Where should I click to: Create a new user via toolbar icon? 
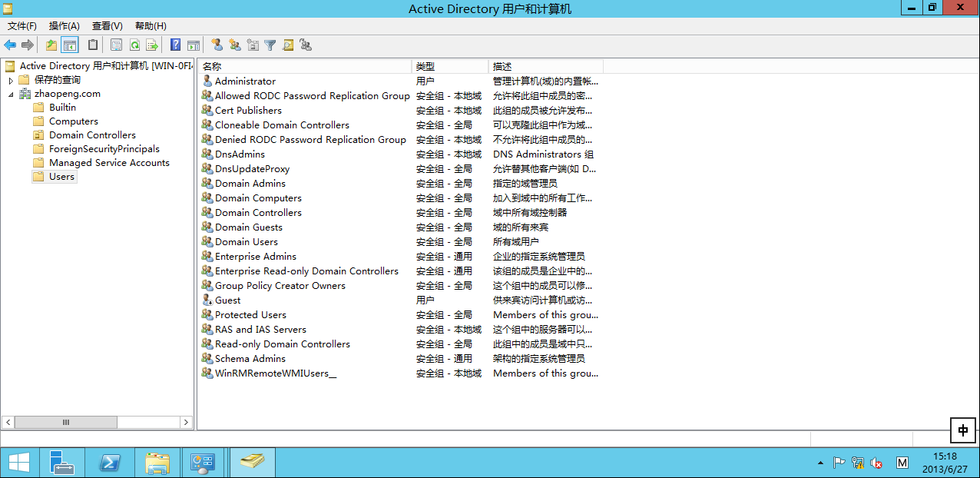coord(217,45)
